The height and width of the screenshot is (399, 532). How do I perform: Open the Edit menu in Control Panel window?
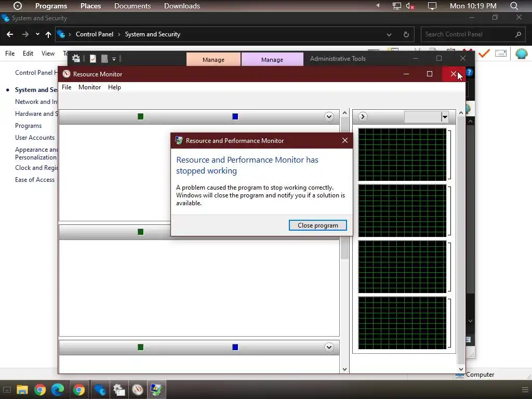[x=28, y=54]
